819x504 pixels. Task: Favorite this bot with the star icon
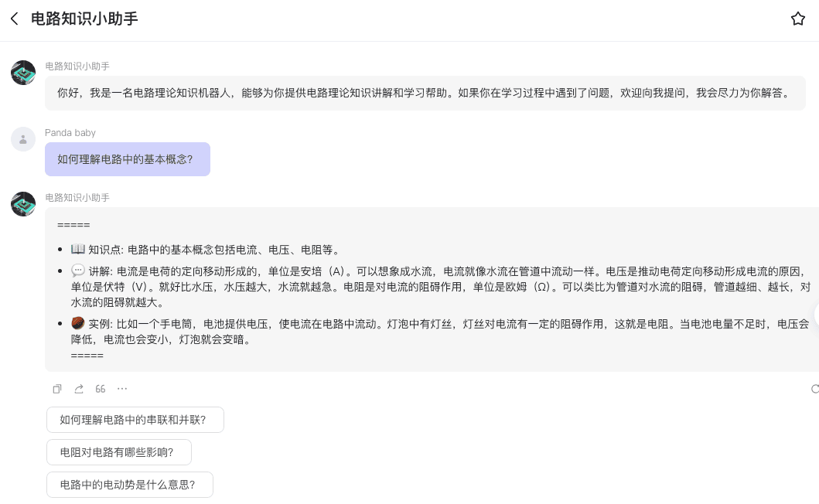point(798,19)
